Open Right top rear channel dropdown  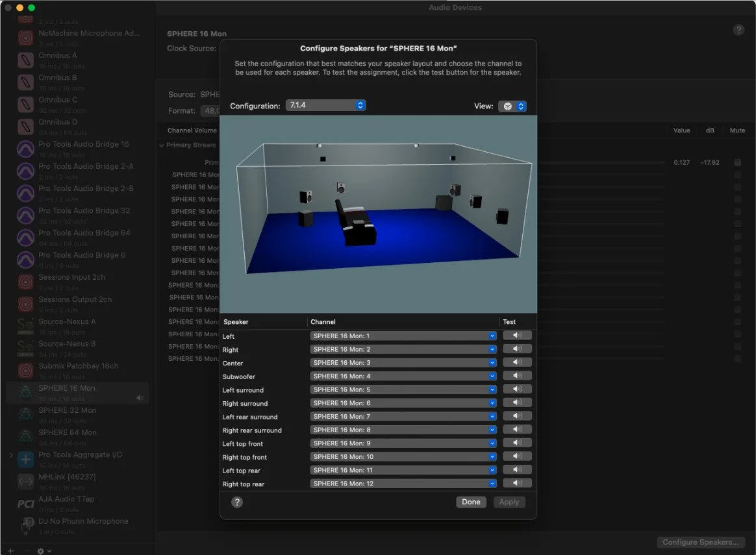point(403,484)
